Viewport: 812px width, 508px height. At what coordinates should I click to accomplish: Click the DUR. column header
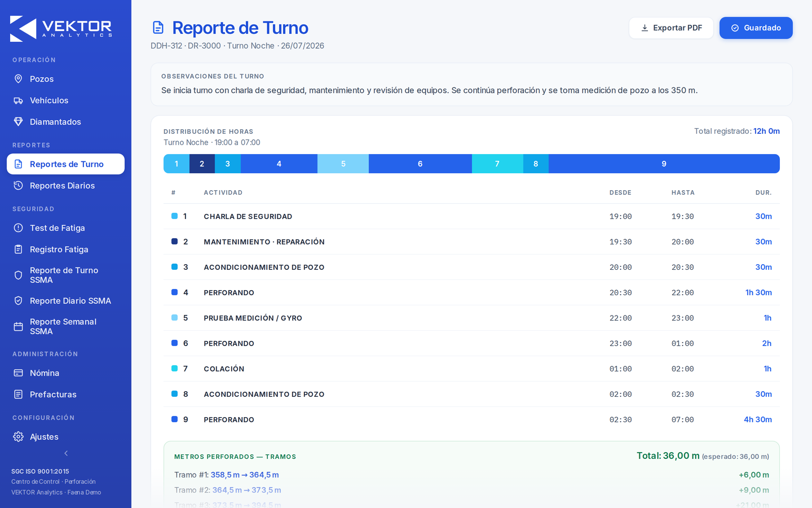(x=764, y=192)
